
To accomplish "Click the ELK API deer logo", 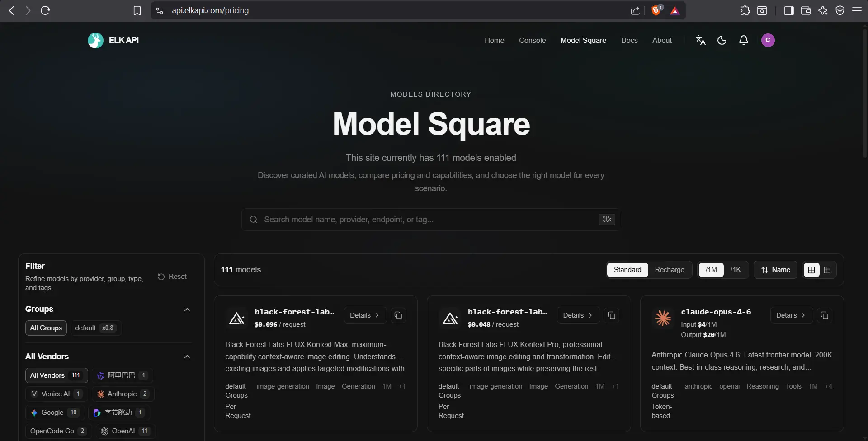I will [95, 40].
